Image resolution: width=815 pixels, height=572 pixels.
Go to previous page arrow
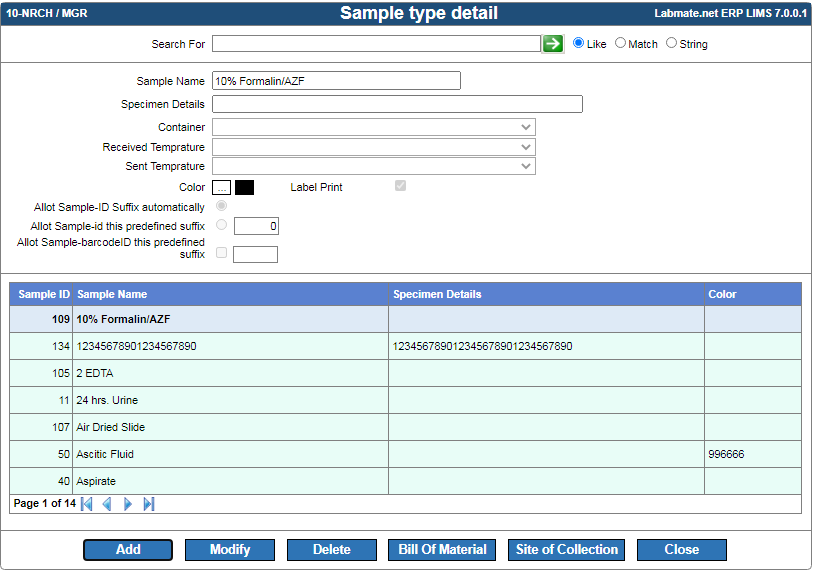pyautogui.click(x=107, y=504)
